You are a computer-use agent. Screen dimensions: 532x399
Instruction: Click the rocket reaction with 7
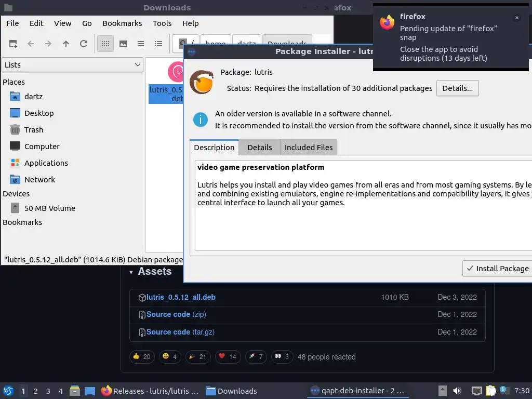256,356
